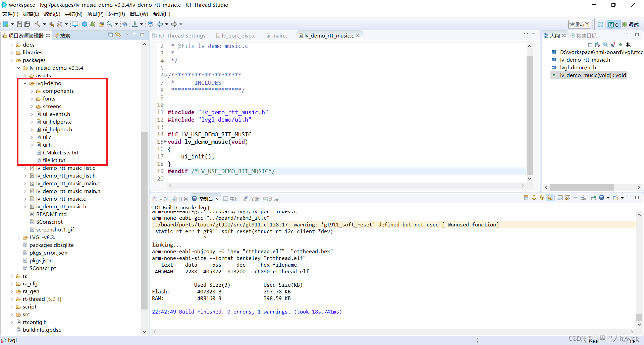
Task: Collapse all in the outline panel
Action: 590,45
